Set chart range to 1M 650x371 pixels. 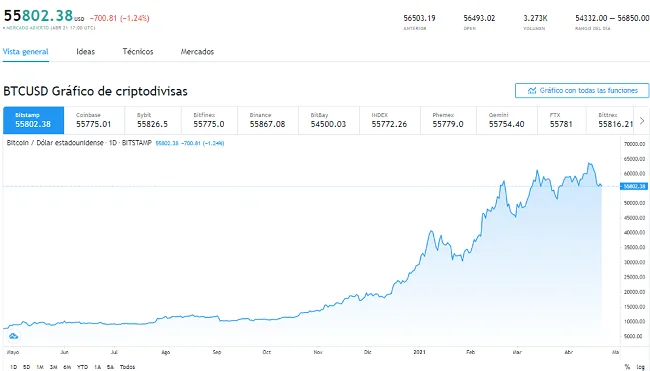point(40,367)
